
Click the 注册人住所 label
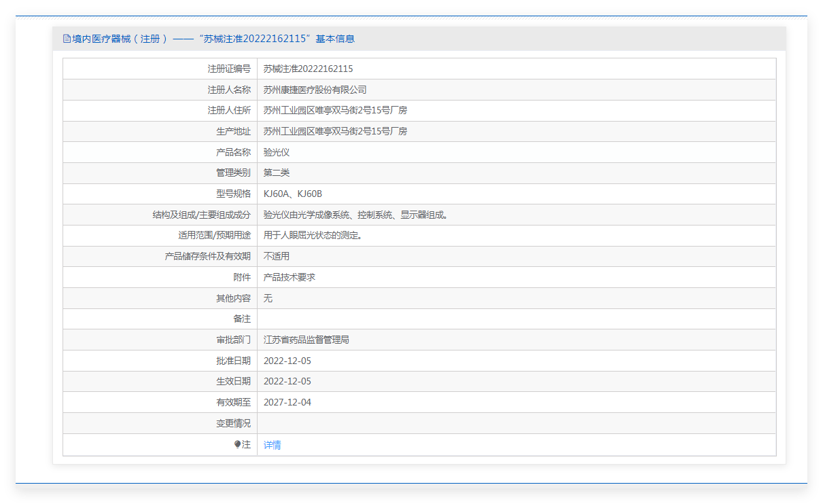(x=229, y=110)
